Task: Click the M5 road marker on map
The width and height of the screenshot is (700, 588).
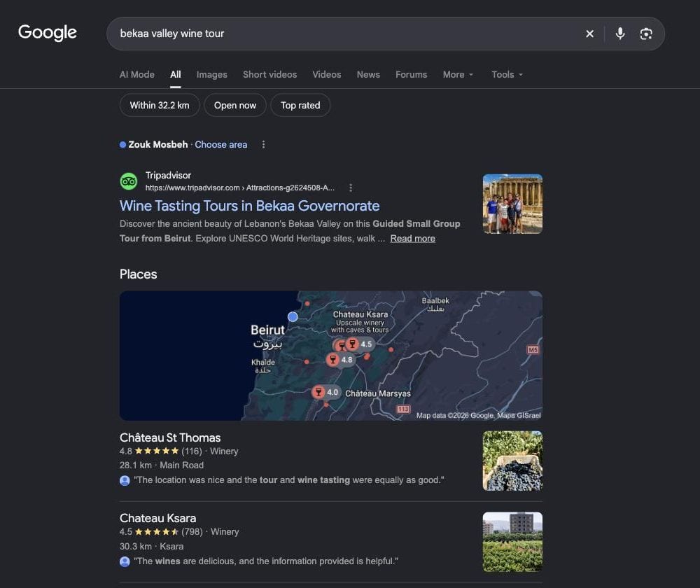Action: point(533,349)
